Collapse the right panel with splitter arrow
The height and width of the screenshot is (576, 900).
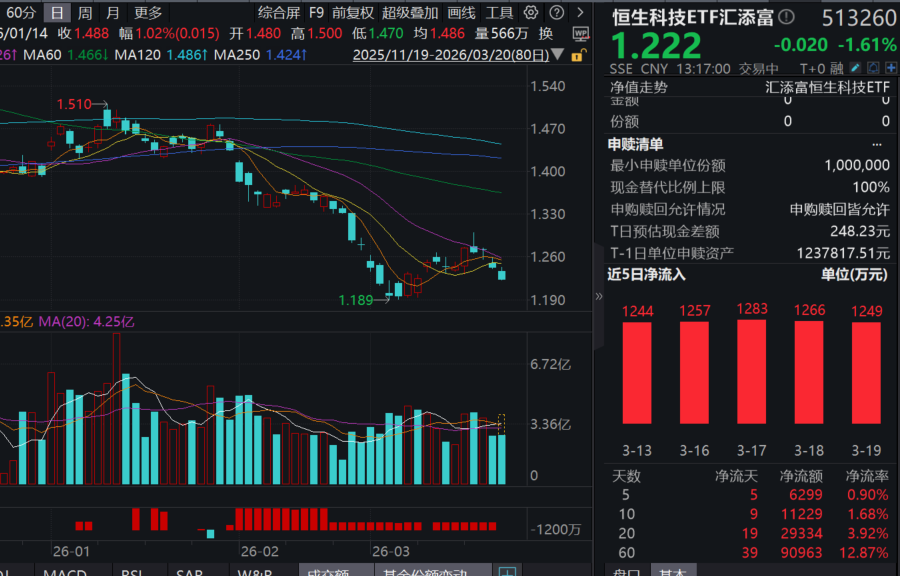tap(600, 296)
